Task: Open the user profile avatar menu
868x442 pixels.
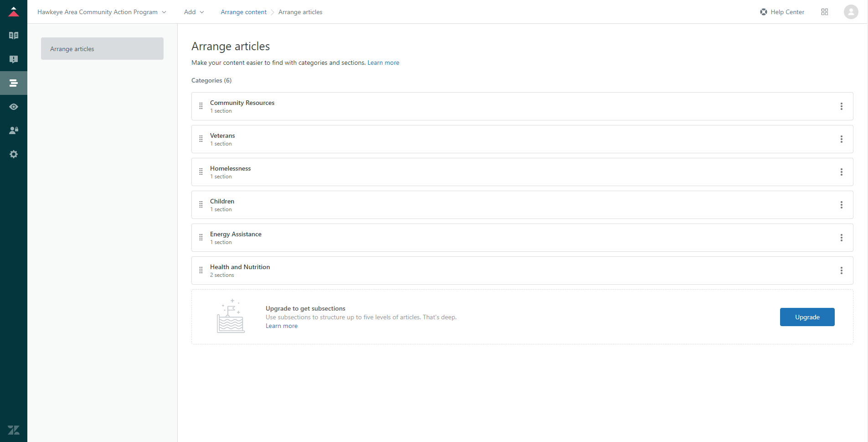Action: (x=851, y=12)
